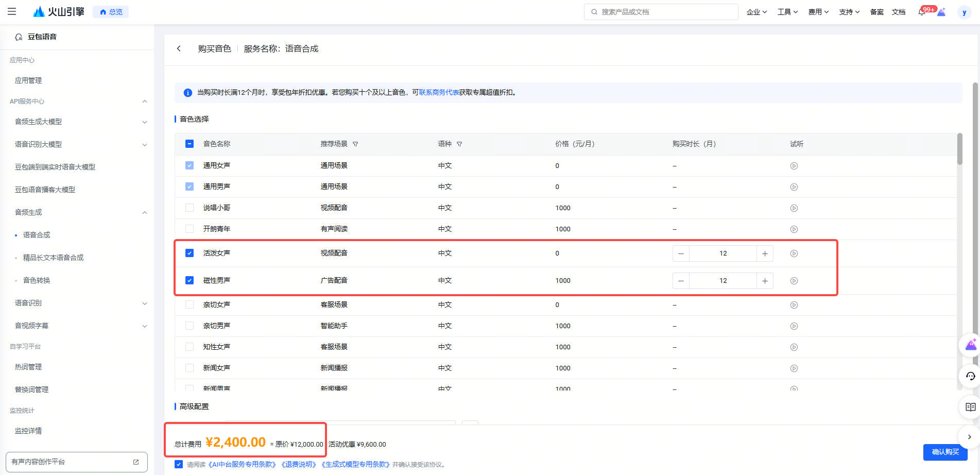Viewport: 980px width, 475px height.
Task: Click the filter icon next to 语种
Action: 459,144
